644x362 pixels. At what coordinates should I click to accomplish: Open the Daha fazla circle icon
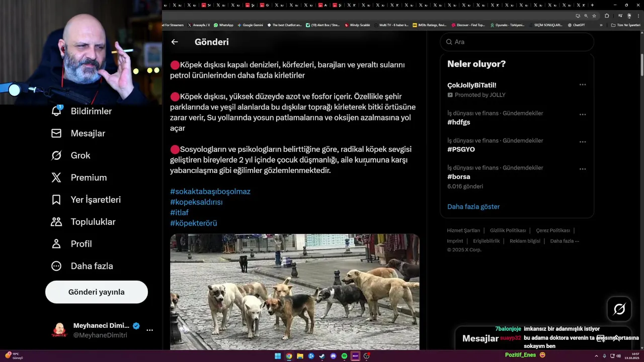[x=56, y=266]
